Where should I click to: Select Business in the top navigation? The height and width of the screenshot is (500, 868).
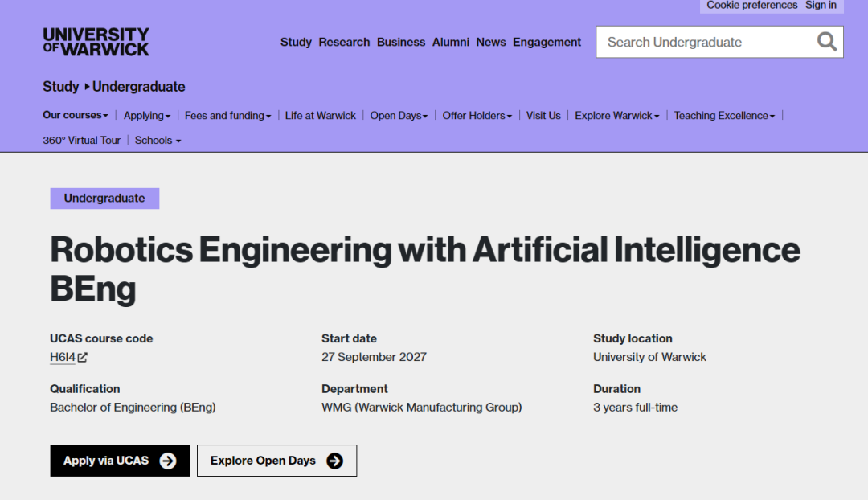point(401,42)
